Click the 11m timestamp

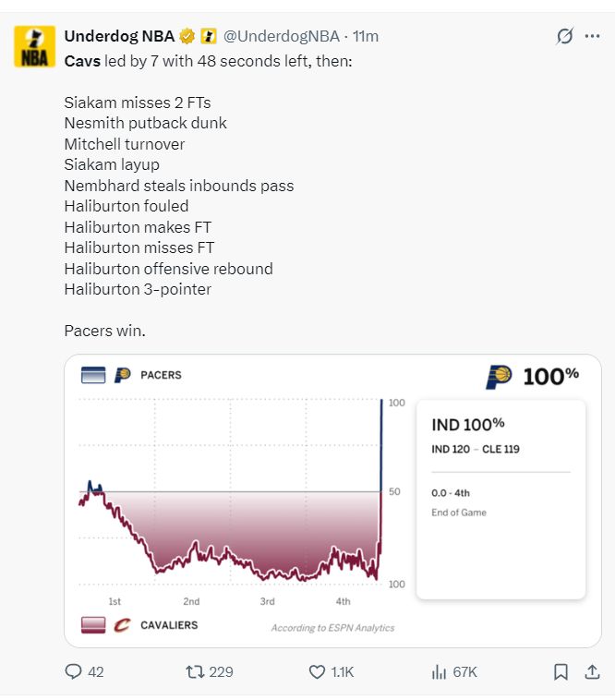[x=366, y=36]
